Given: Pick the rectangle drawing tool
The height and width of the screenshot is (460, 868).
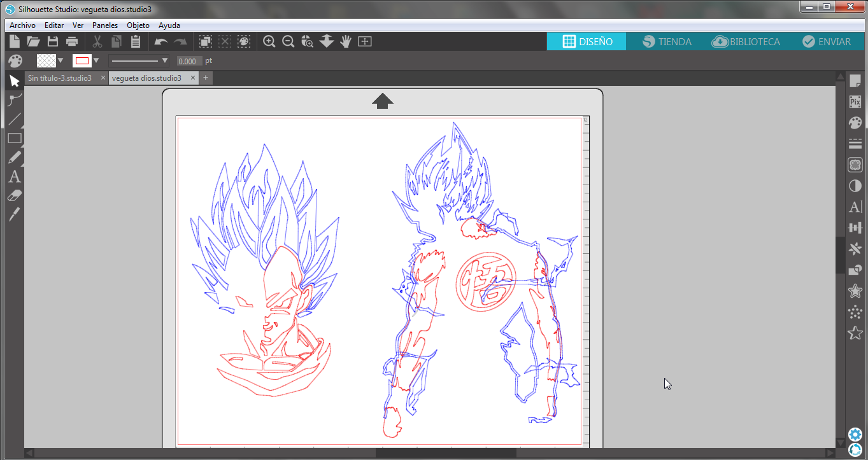Looking at the screenshot, I should pyautogui.click(x=14, y=138).
